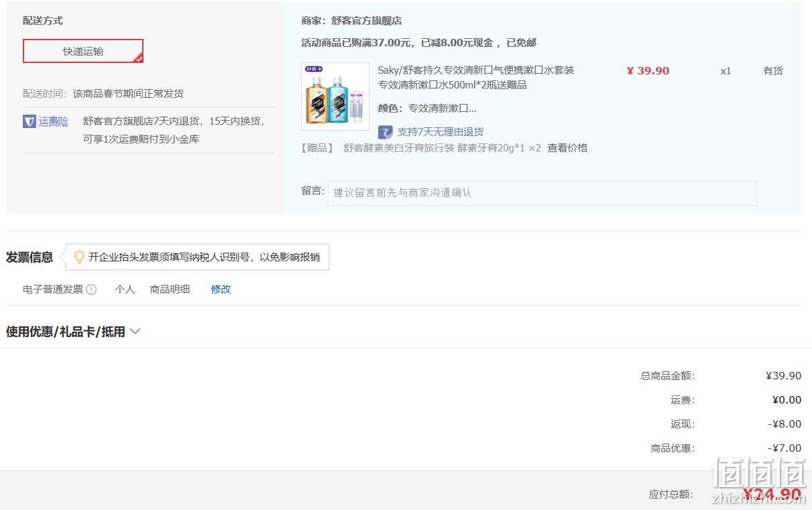Click the light bulb tip icon
This screenshot has width=812, height=510.
tap(79, 257)
